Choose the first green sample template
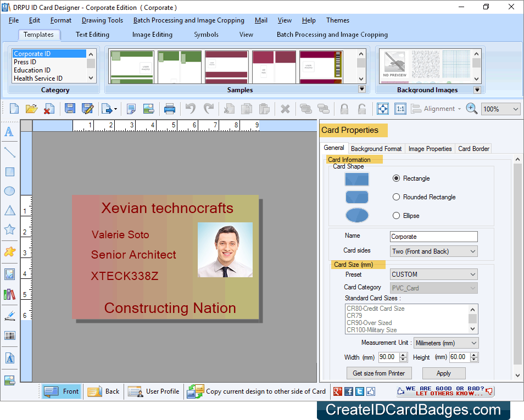 click(x=132, y=67)
